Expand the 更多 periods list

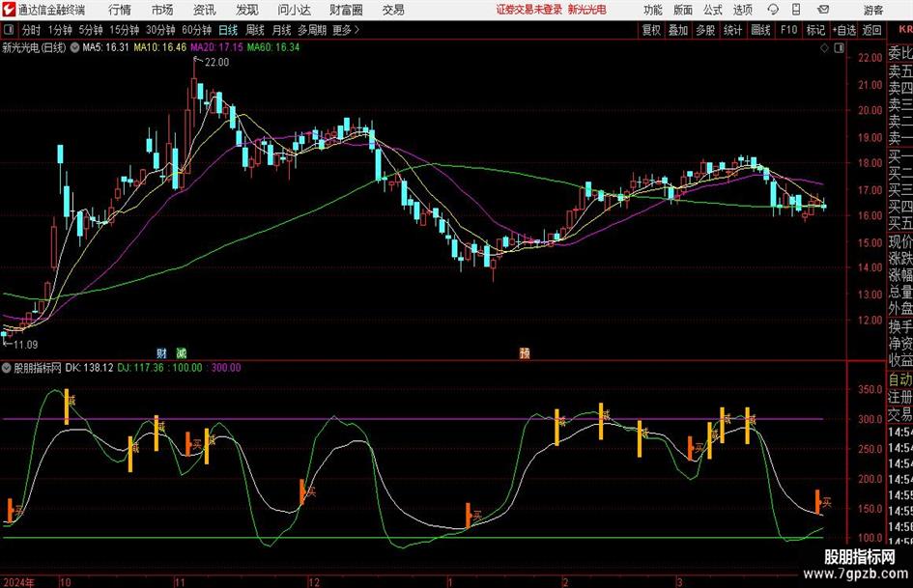[x=346, y=30]
